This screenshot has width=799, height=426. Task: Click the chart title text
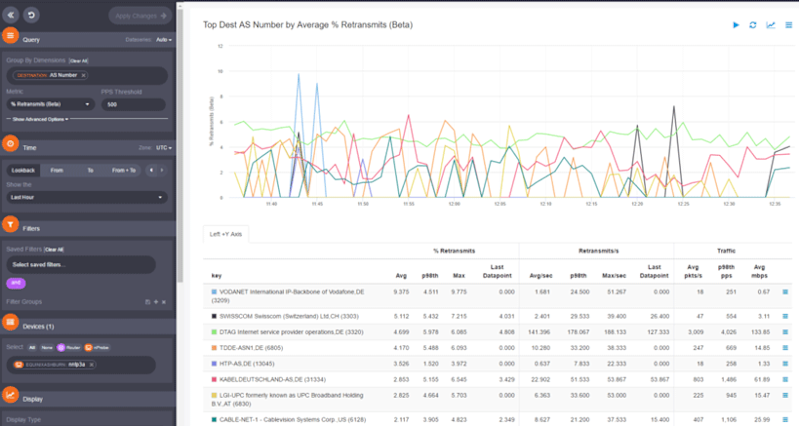tap(308, 25)
